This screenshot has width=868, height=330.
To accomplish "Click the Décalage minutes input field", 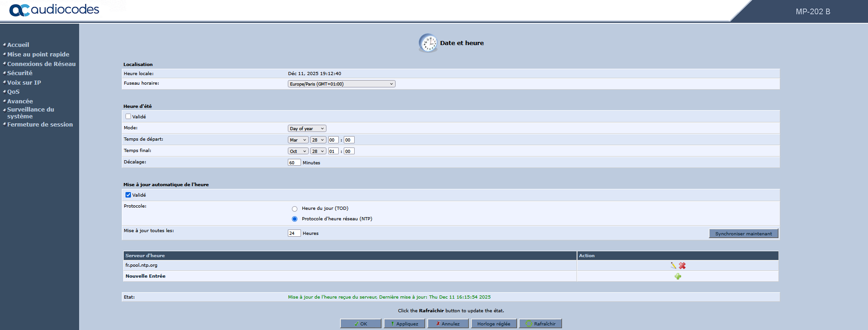I will [294, 162].
